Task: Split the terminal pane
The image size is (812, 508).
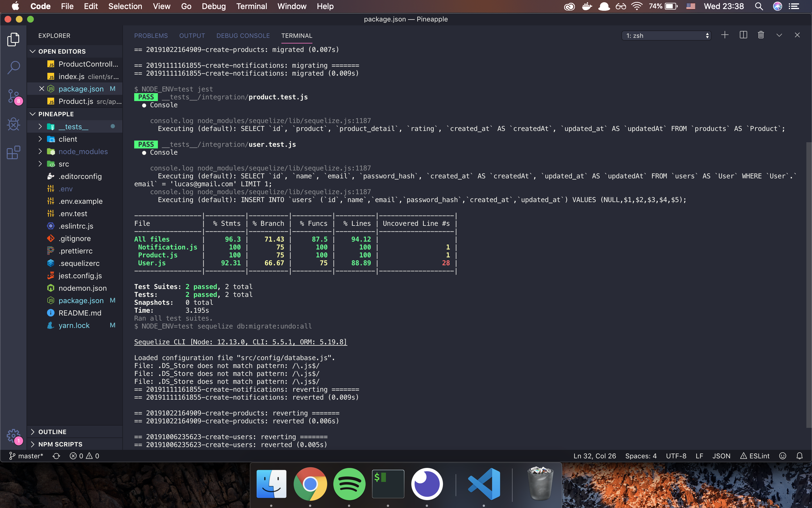Action: [x=743, y=35]
